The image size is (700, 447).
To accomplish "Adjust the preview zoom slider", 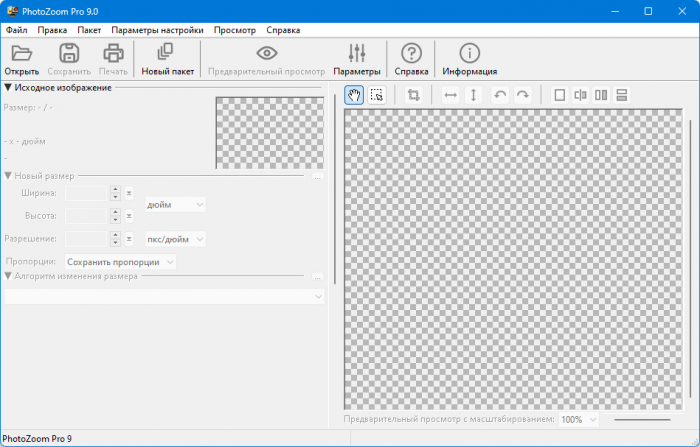I will [x=650, y=420].
